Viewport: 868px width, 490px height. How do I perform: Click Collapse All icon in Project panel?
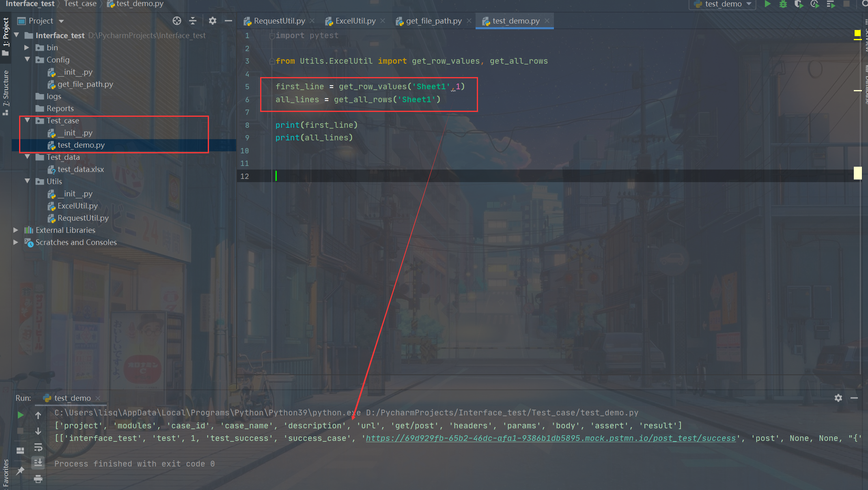click(x=193, y=21)
